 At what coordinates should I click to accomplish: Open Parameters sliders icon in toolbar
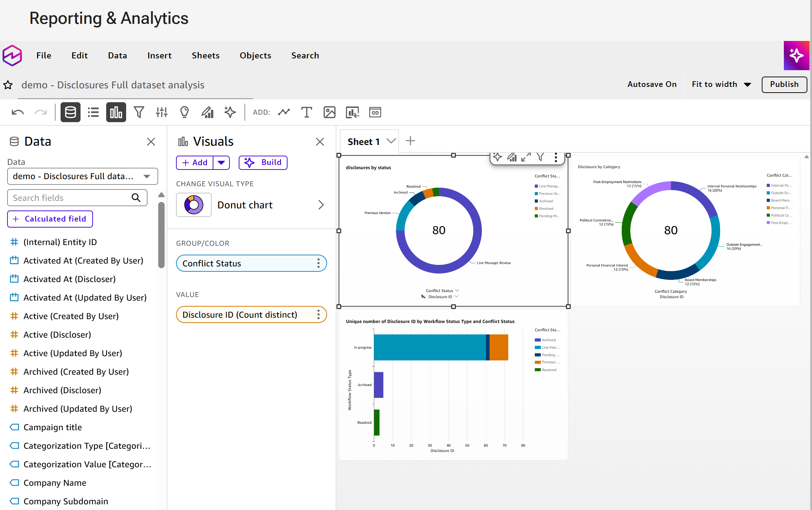[x=161, y=113]
